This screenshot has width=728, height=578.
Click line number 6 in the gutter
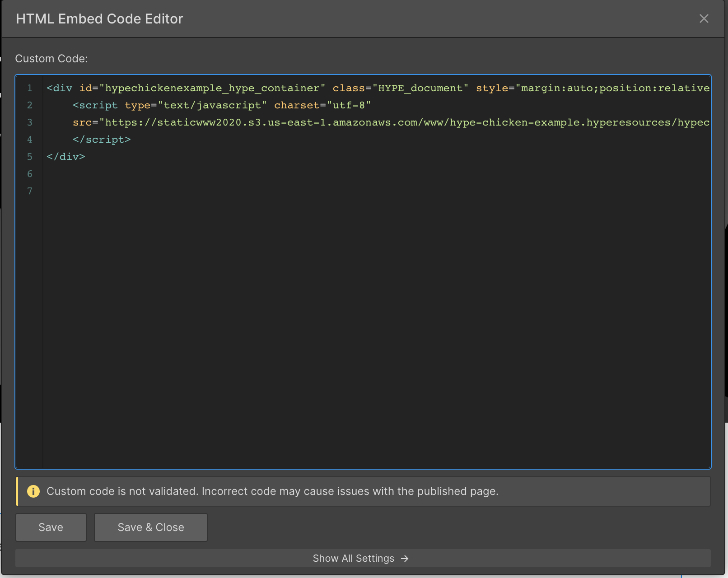(30, 174)
